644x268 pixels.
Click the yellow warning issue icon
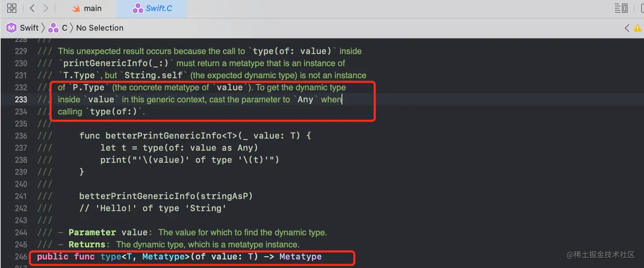click(638, 28)
